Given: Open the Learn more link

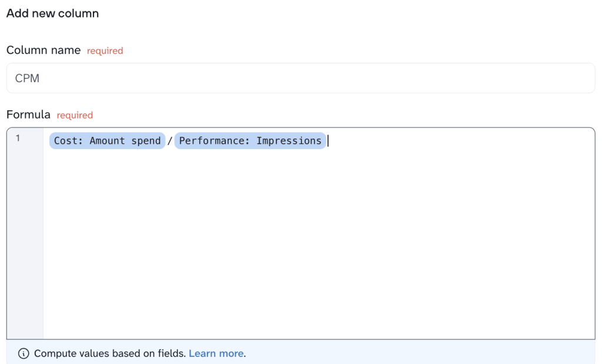Looking at the screenshot, I should click(x=216, y=353).
